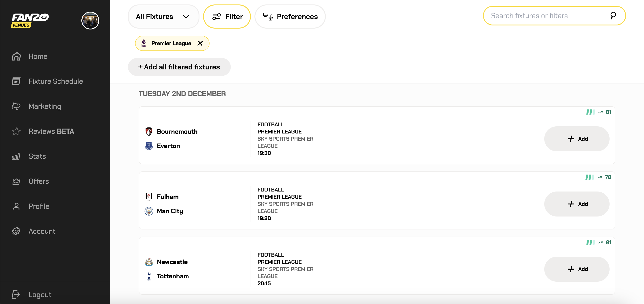Open the Offers crown icon

click(x=16, y=181)
